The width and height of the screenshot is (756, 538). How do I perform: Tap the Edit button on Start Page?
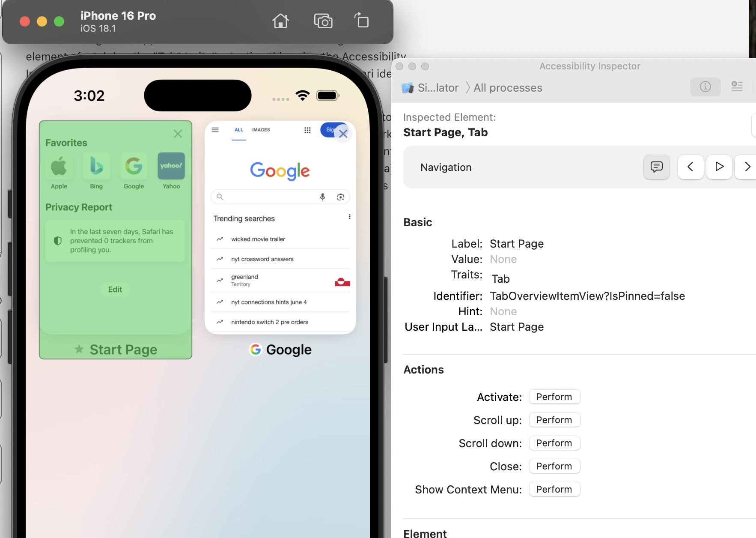pos(115,290)
